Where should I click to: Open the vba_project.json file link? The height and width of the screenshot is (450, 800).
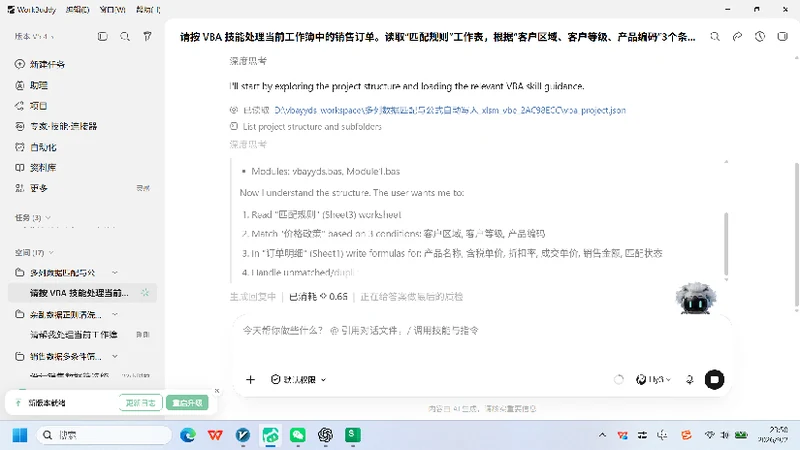[x=450, y=110]
